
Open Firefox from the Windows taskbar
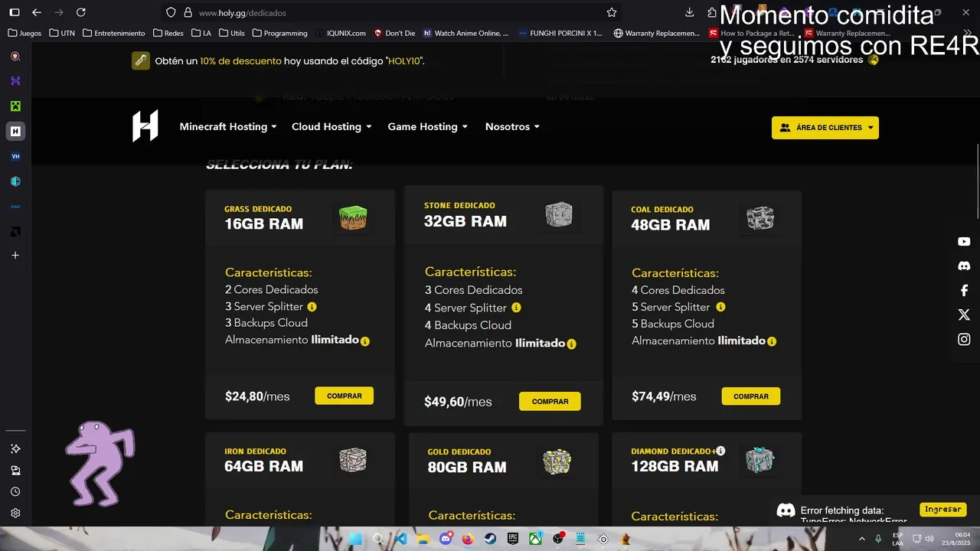coord(468,539)
